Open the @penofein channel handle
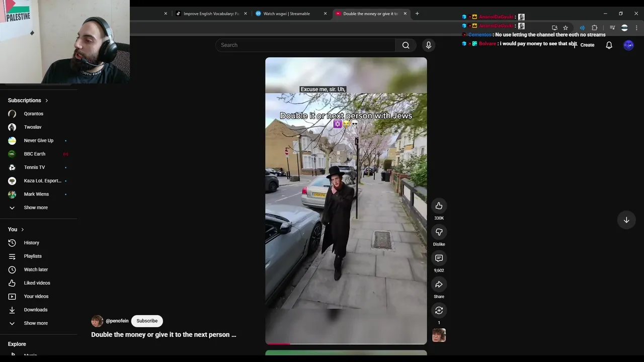Viewport: 644px width, 362px height. point(117,321)
